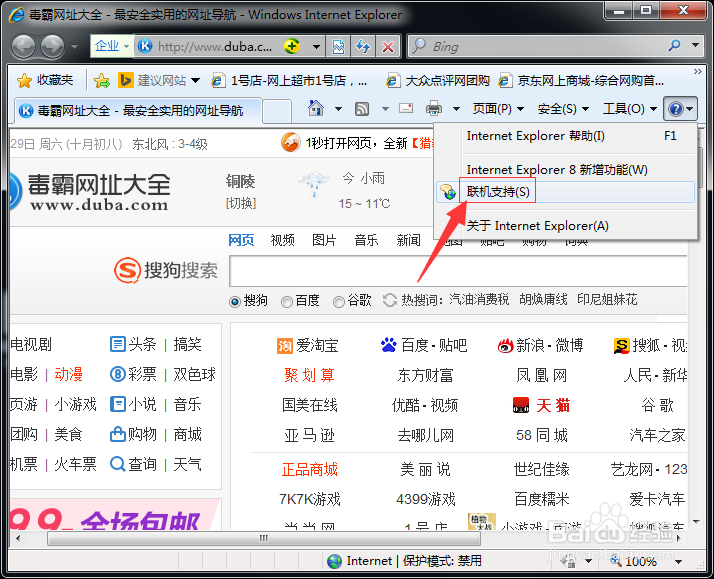Open the search provider dropdown arrow
Image resolution: width=714 pixels, height=579 pixels.
695,45
